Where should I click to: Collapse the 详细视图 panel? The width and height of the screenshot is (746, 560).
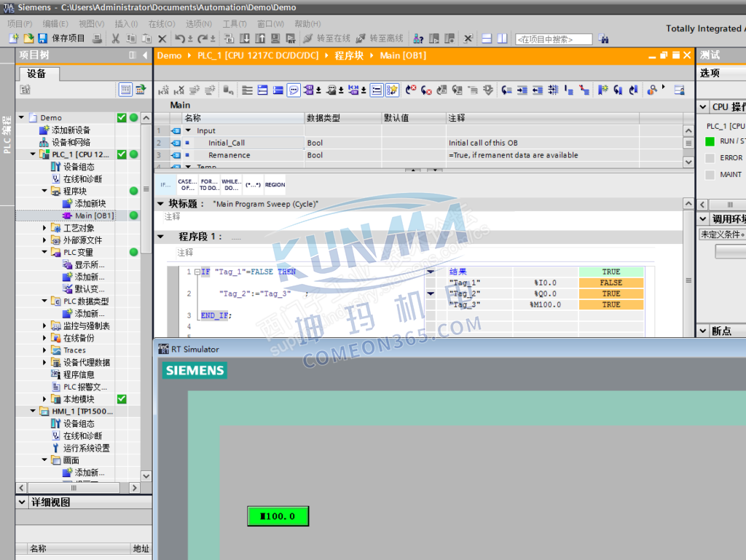[22, 502]
